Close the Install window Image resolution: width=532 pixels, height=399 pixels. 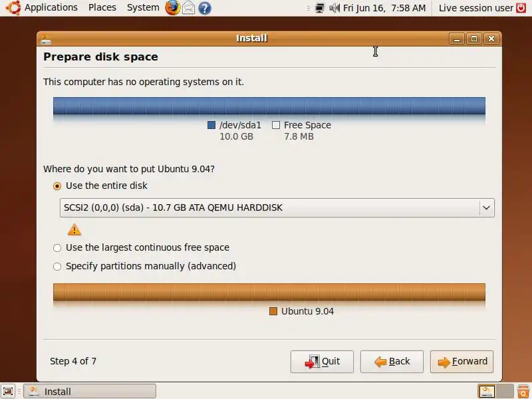coord(491,39)
